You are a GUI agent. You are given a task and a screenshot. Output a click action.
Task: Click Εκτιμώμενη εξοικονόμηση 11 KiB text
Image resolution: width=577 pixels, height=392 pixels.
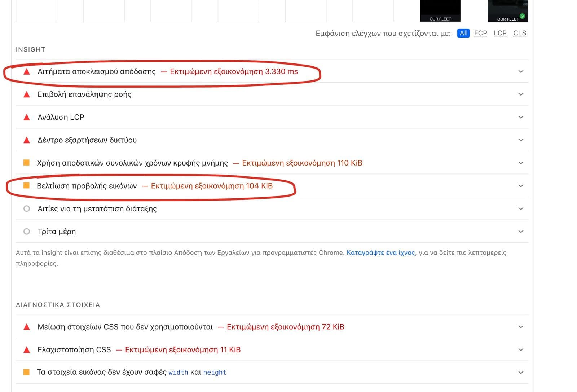click(183, 350)
